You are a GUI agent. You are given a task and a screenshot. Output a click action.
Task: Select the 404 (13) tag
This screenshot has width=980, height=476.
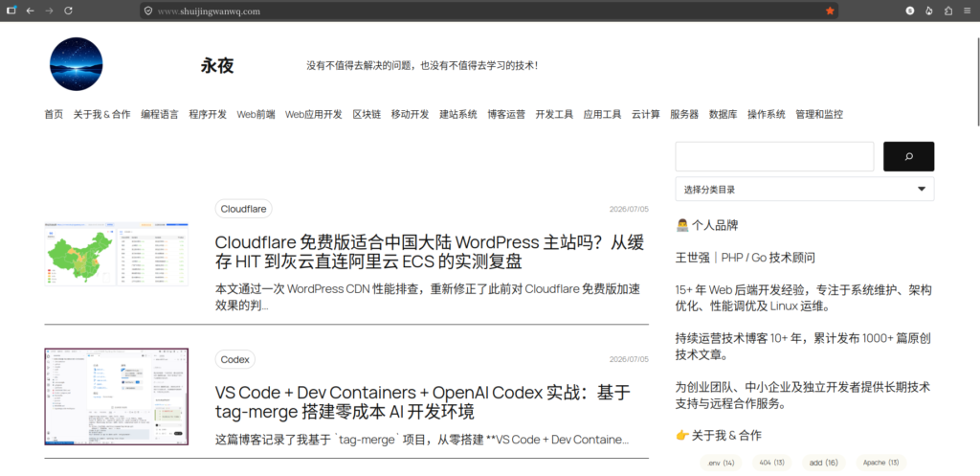772,463
